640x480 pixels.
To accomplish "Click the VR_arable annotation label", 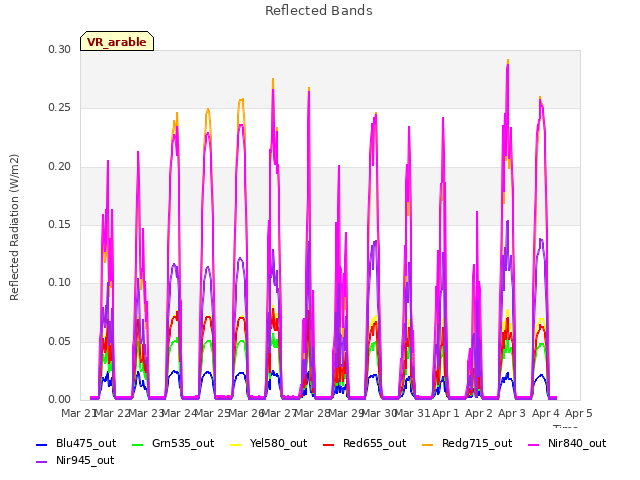I will (117, 41).
